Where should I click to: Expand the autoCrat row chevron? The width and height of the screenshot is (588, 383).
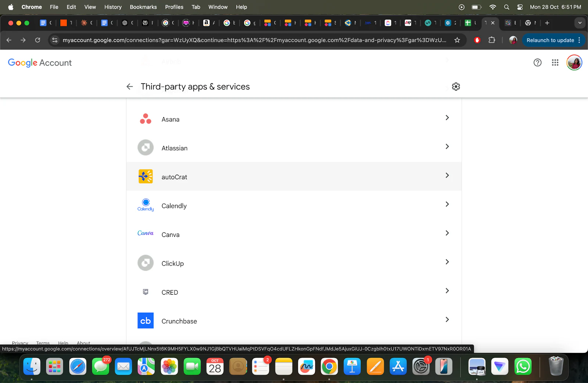tap(447, 175)
